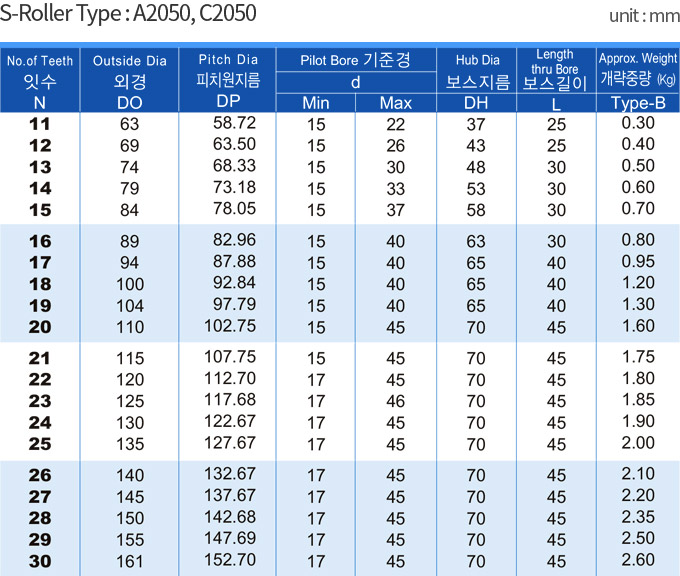The width and height of the screenshot is (680, 576).
Task: Select max bore value 26
Action: click(396, 146)
